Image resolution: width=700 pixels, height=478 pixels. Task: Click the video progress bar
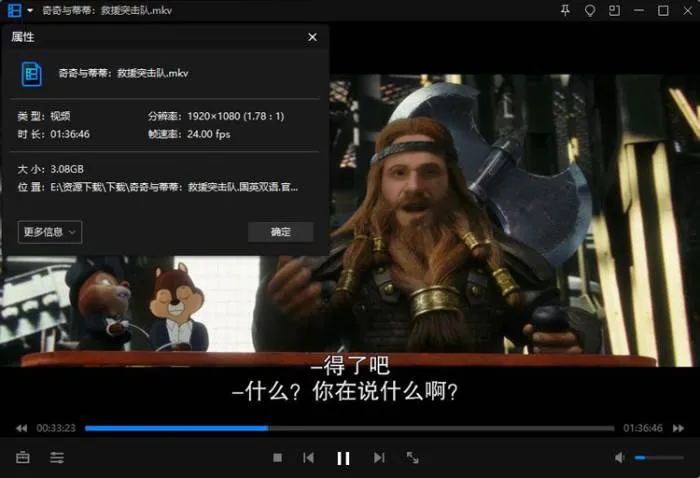pyautogui.click(x=350, y=428)
